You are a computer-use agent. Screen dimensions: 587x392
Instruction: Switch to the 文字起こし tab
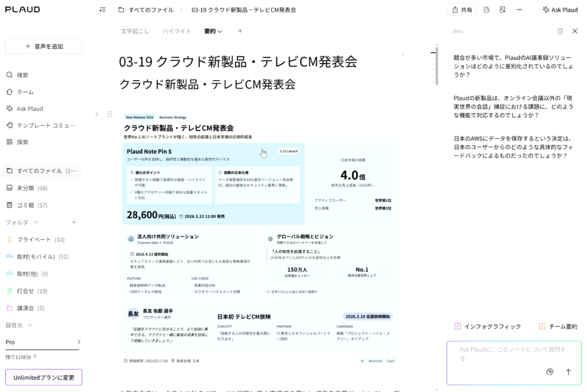pyautogui.click(x=135, y=31)
